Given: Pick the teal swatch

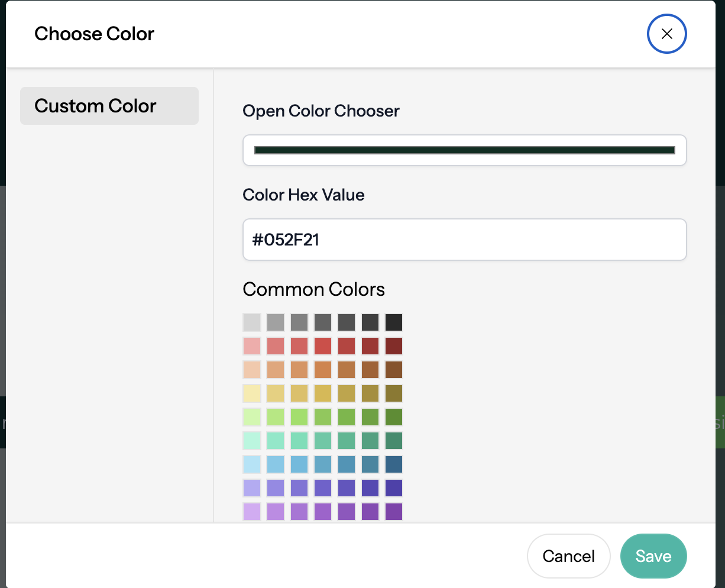Looking at the screenshot, I should pyautogui.click(x=370, y=440).
